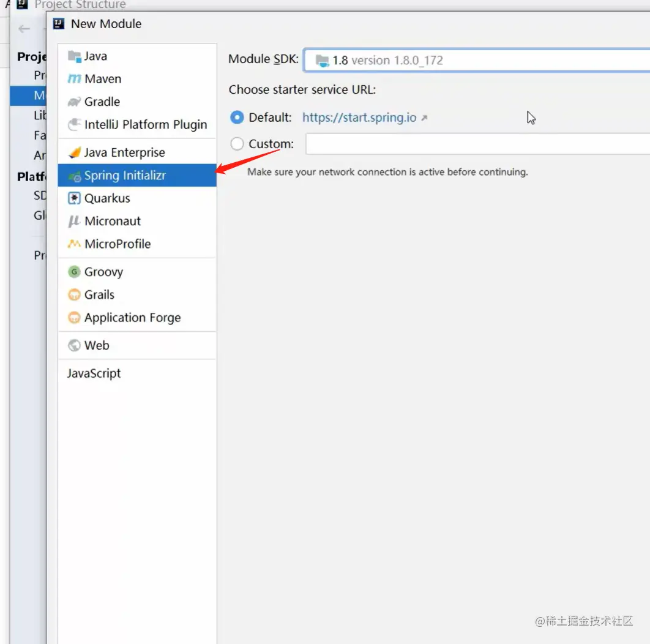650x644 pixels.
Task: Click the 'Lib' item in Project Structure sidebar
Action: tap(40, 115)
